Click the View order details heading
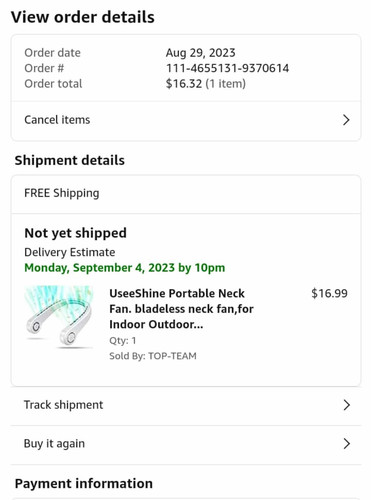The image size is (371, 500). (83, 17)
